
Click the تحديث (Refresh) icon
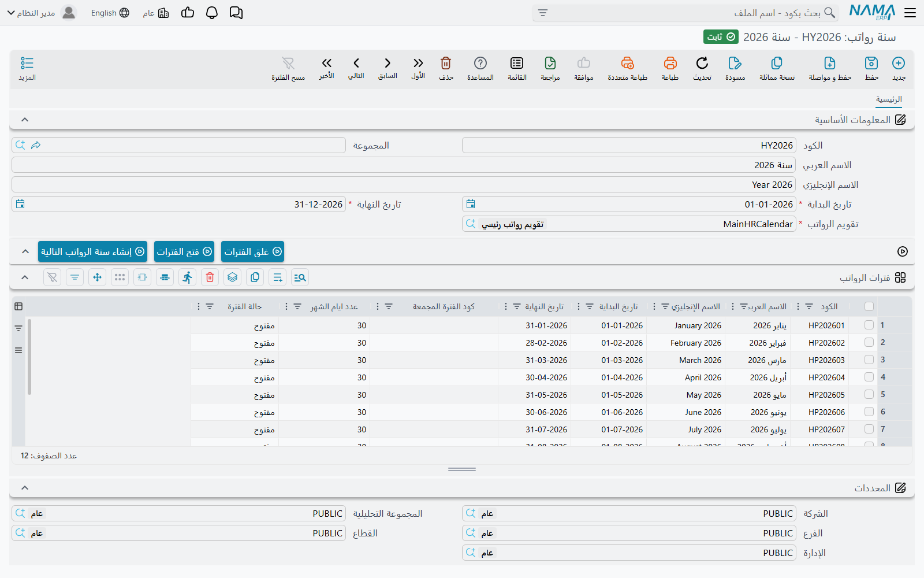(x=702, y=63)
